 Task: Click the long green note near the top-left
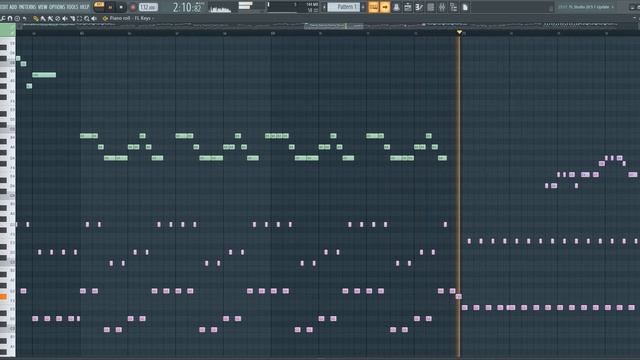44,75
